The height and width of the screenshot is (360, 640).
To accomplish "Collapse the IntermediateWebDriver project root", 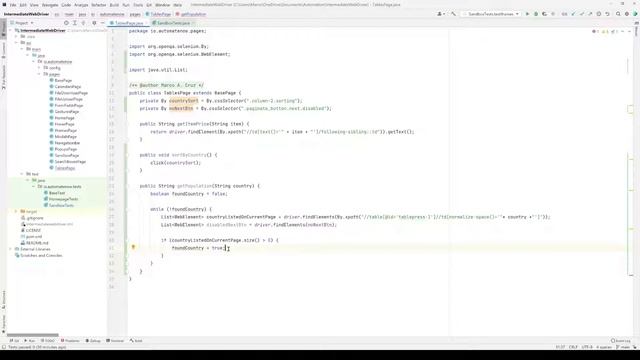I will pos(11,31).
